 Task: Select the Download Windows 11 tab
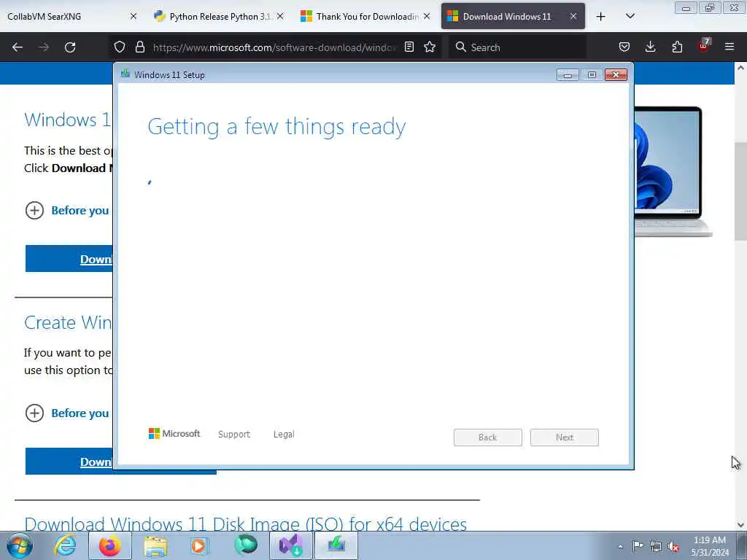coord(513,16)
